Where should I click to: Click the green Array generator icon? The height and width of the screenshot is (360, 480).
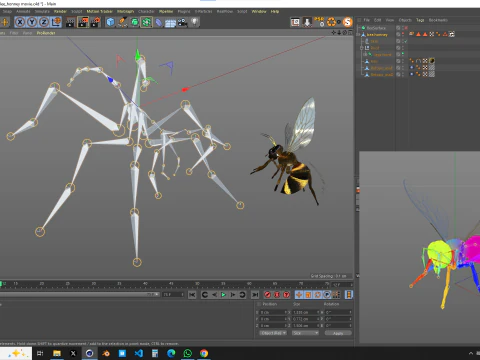[x=147, y=22]
